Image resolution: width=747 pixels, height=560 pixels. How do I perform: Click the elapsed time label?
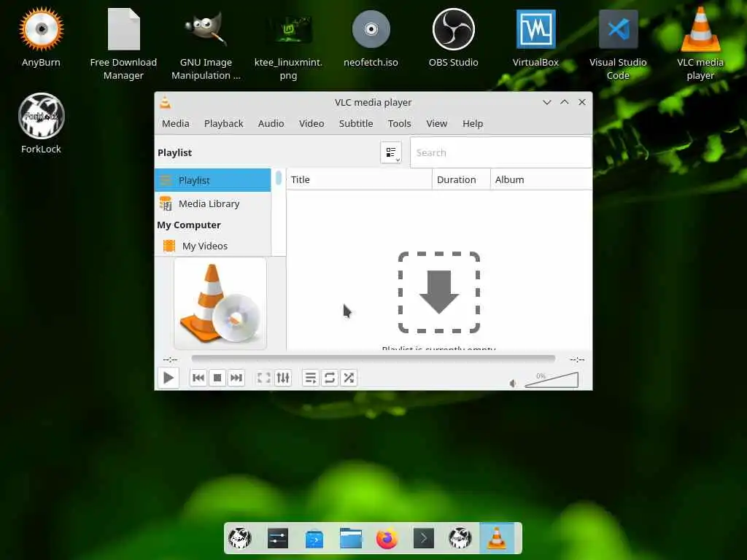[170, 359]
